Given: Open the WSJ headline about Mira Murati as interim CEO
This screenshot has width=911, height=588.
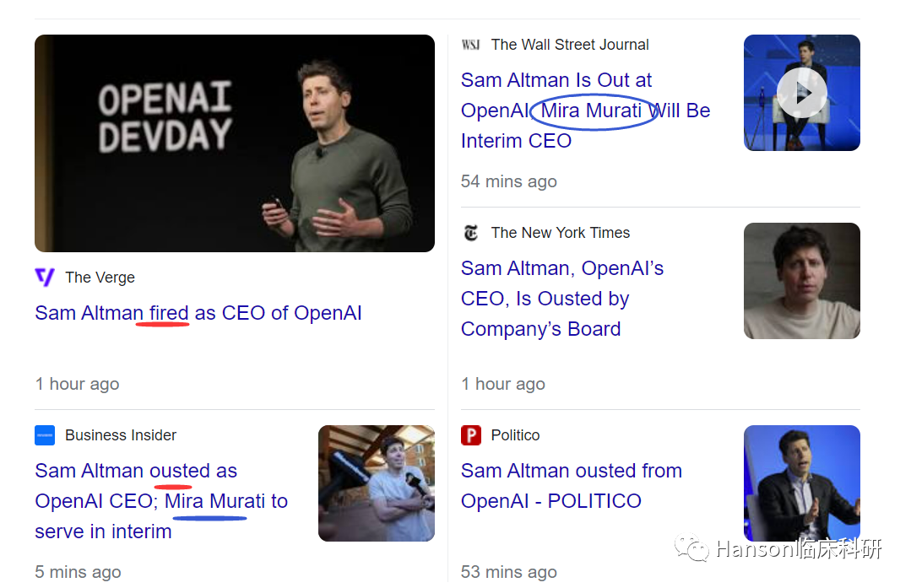Looking at the screenshot, I should click(x=585, y=111).
